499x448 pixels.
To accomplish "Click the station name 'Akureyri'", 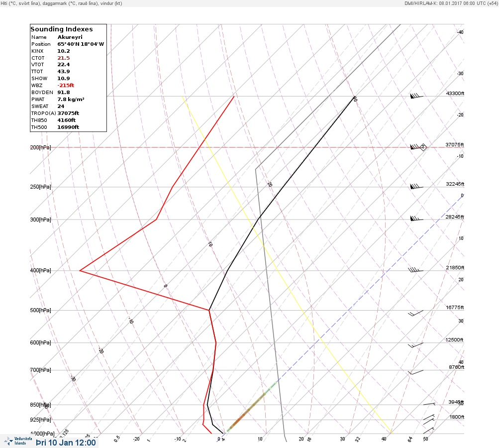I will (x=70, y=37).
